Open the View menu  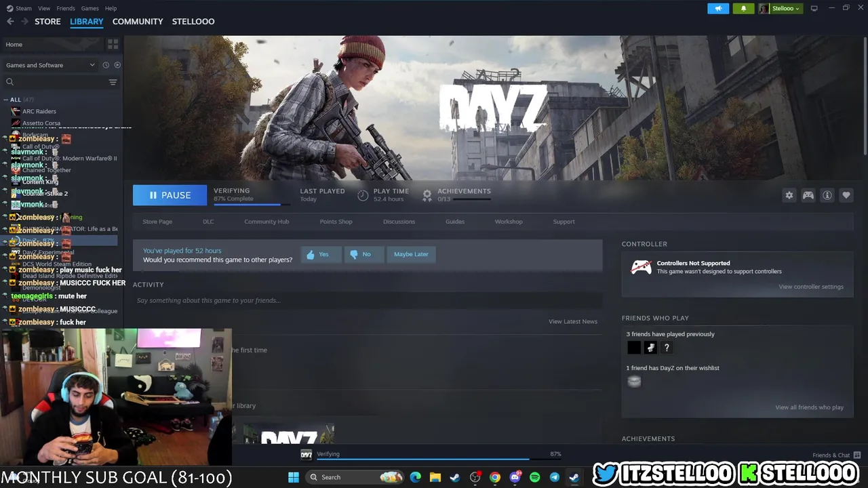(x=44, y=8)
